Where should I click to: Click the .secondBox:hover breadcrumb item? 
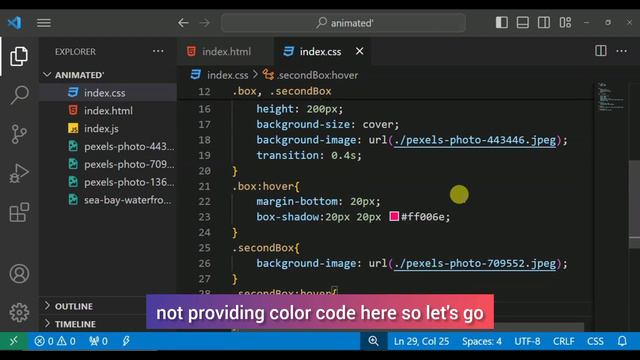pos(310,75)
